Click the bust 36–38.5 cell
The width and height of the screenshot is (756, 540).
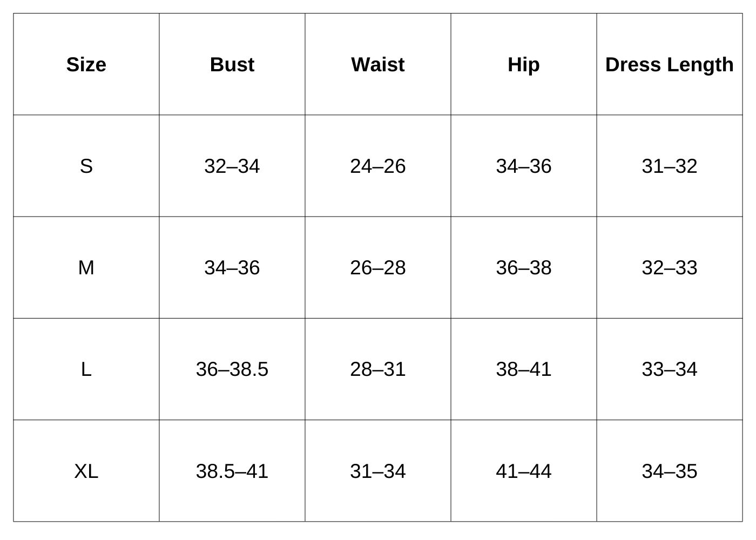[x=232, y=369]
